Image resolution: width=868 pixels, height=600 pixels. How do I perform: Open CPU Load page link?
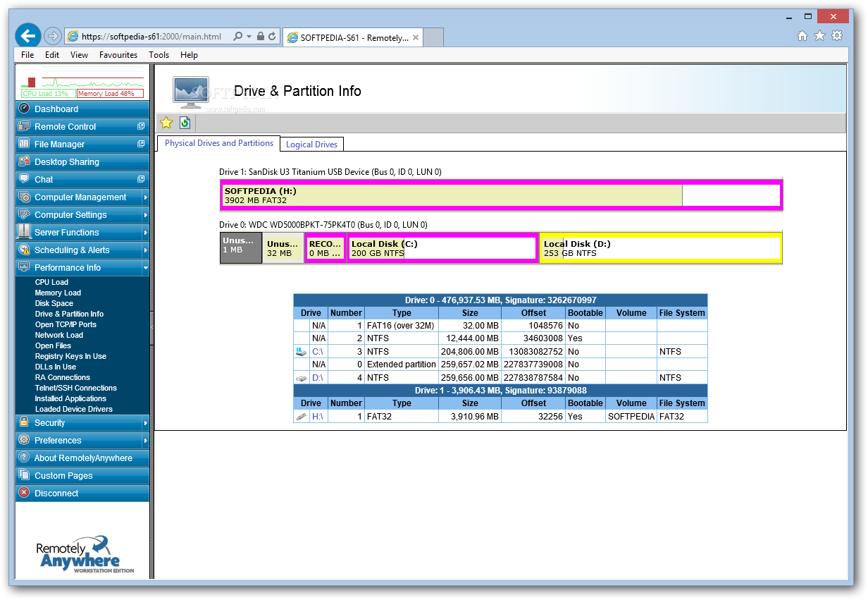51,282
